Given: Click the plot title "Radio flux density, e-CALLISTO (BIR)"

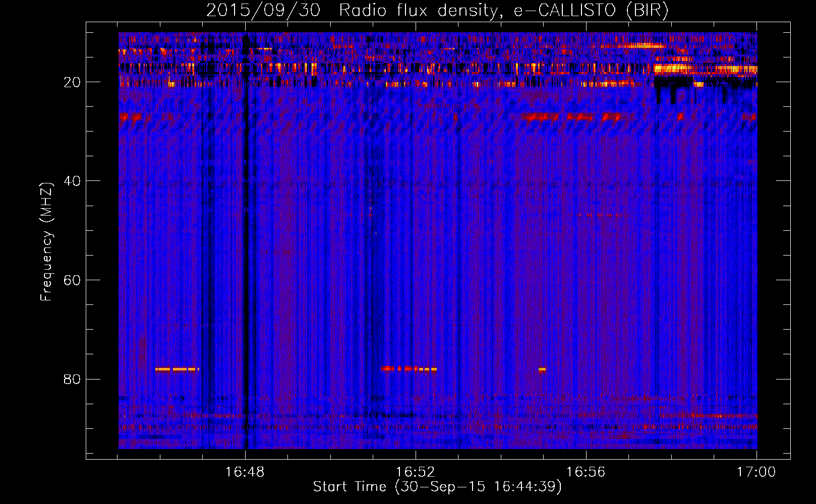Looking at the screenshot, I should click(504, 11).
